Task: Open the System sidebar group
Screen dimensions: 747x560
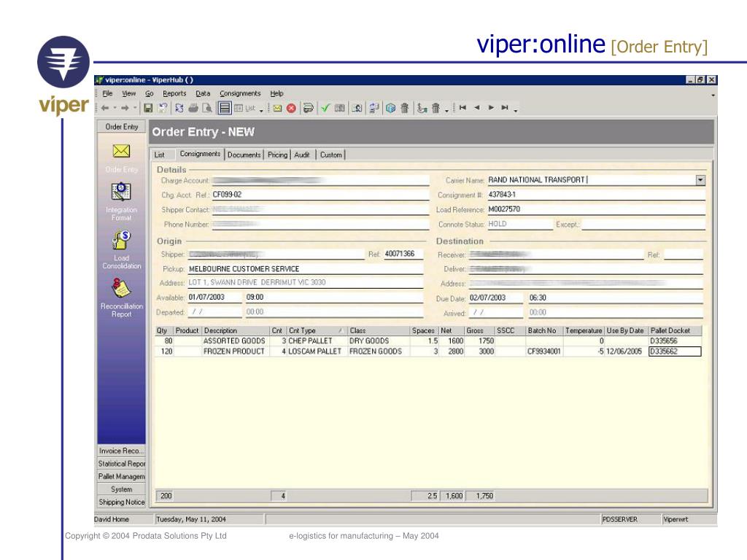Action: point(122,489)
